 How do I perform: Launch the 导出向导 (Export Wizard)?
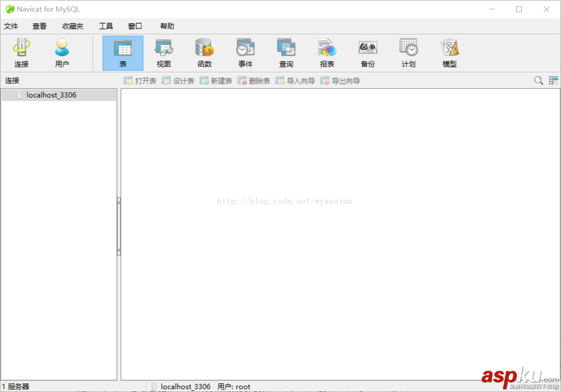pyautogui.click(x=340, y=81)
